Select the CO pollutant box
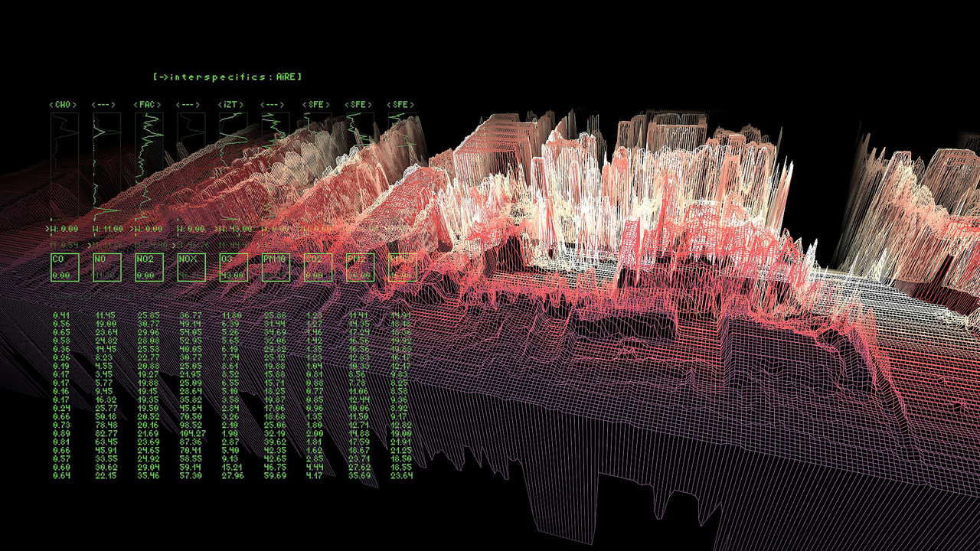The width and height of the screenshot is (980, 551). coord(65,267)
